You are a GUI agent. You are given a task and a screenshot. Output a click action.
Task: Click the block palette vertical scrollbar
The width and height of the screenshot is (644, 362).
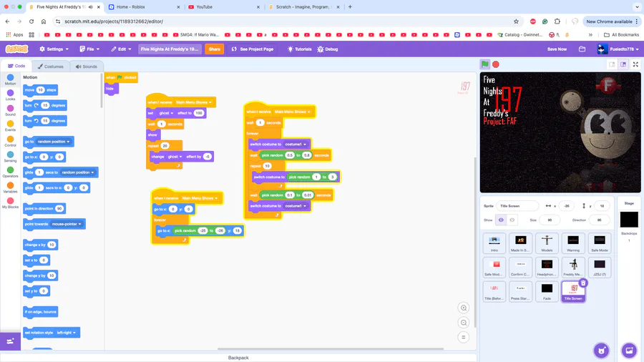[101, 91]
